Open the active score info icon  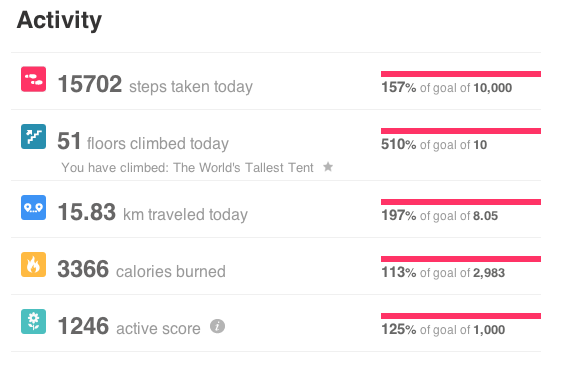click(217, 326)
